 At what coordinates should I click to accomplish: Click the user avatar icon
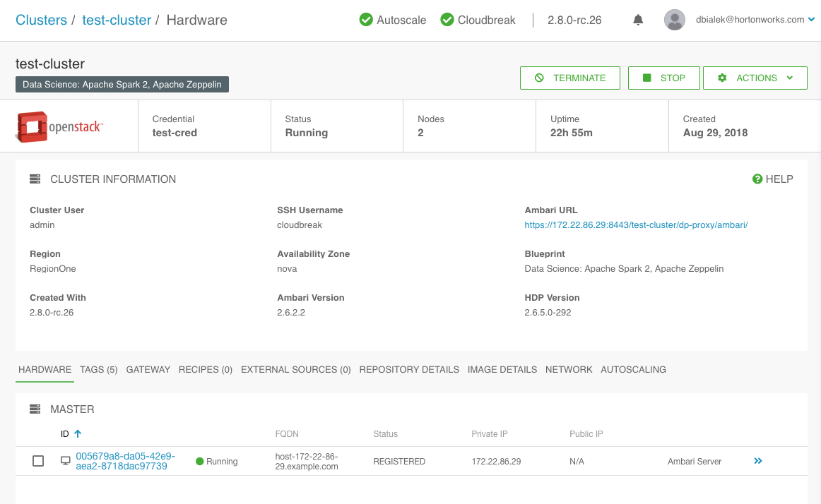coord(675,20)
